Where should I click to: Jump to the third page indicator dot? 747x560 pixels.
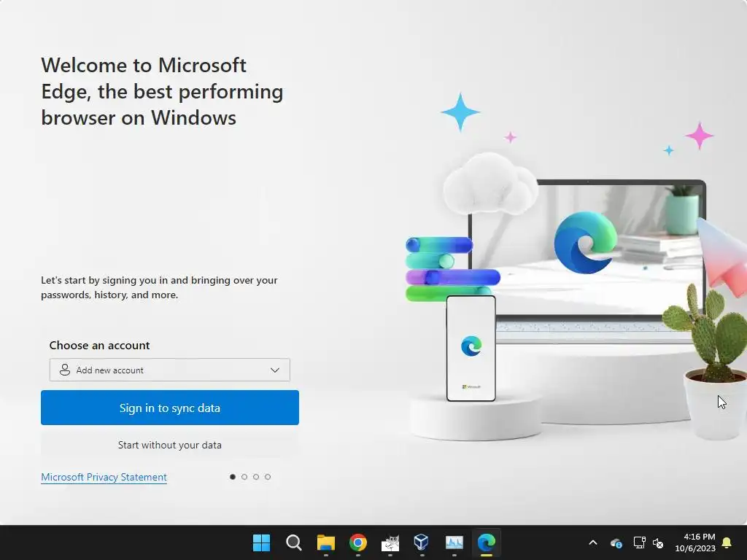pyautogui.click(x=256, y=477)
